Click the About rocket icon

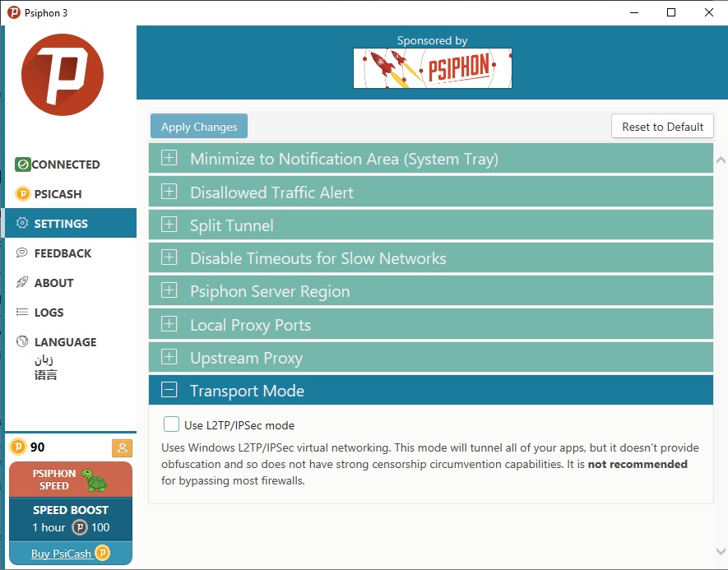[22, 282]
